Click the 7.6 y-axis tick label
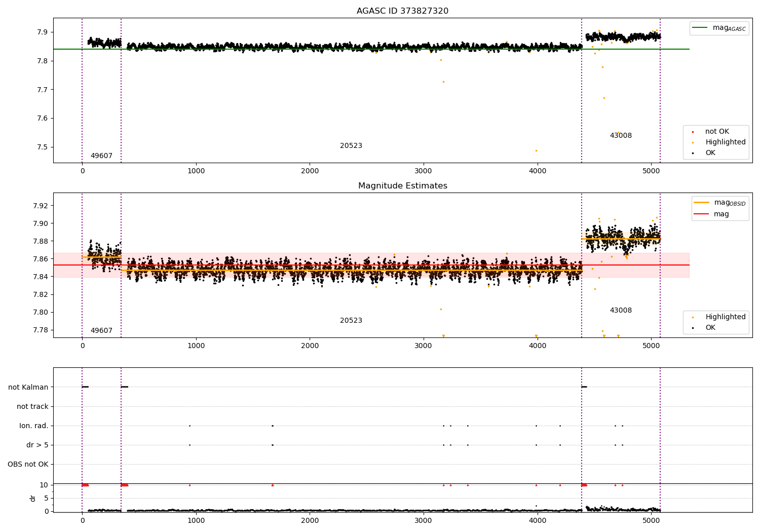 [43, 119]
